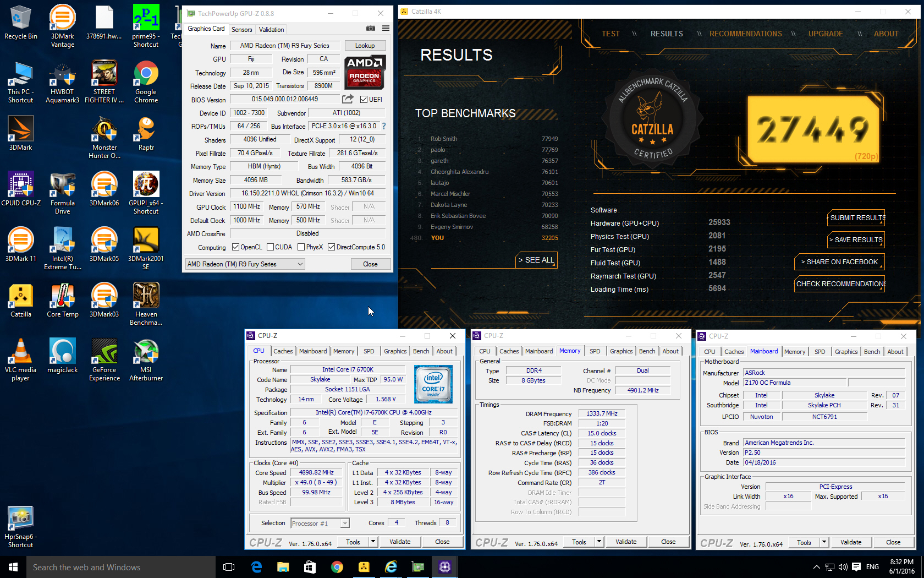Click the taskbar clock showing 8:32 PM
Screen dimensions: 924x578
(x=901, y=567)
